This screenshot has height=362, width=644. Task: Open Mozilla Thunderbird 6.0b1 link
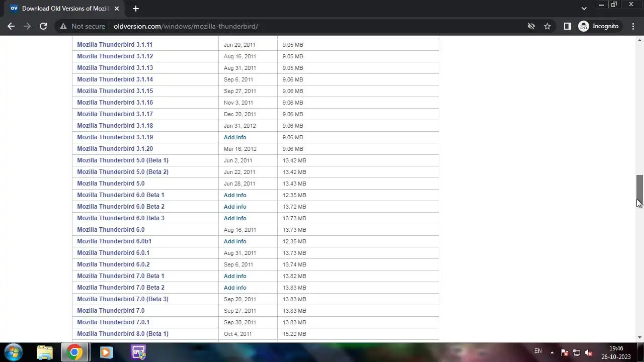[x=114, y=241]
